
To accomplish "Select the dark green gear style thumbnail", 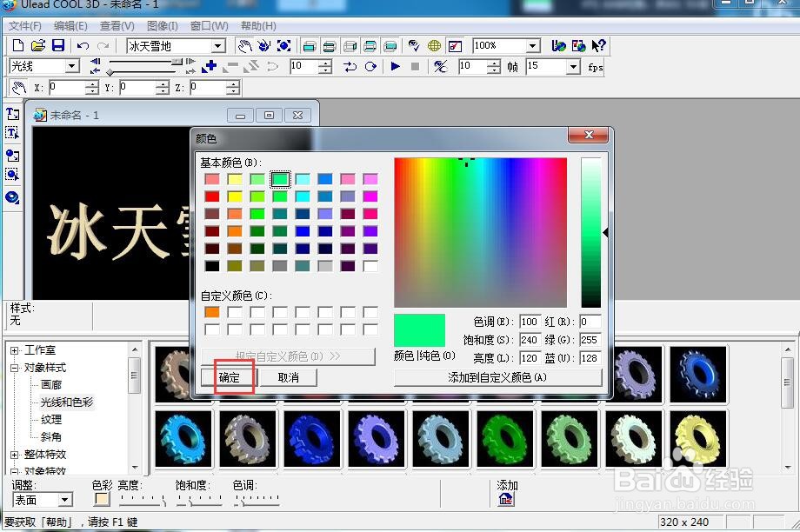I will (505, 439).
